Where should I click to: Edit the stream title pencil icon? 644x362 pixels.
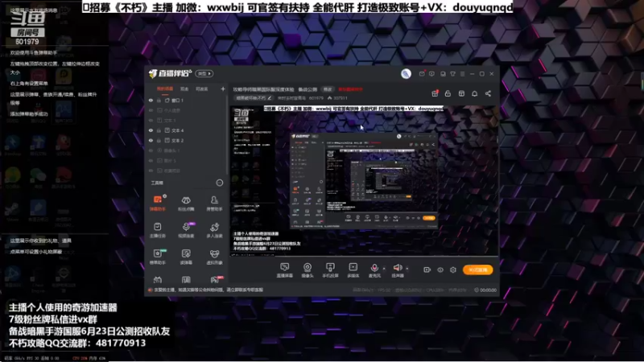270,98
